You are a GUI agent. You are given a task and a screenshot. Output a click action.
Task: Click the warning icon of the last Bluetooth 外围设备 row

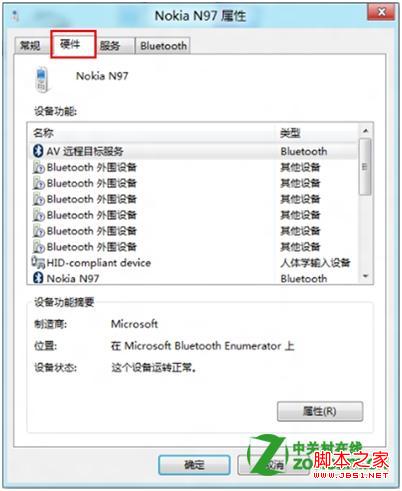[x=39, y=247]
